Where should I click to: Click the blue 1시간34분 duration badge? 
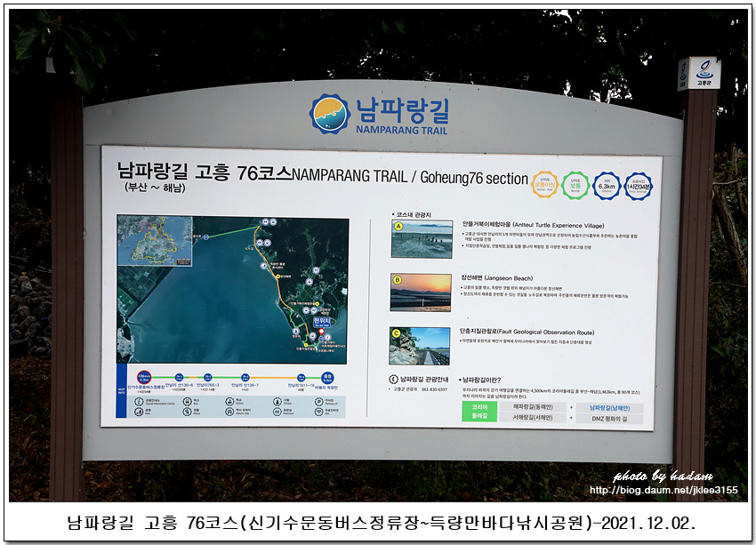[x=639, y=187]
